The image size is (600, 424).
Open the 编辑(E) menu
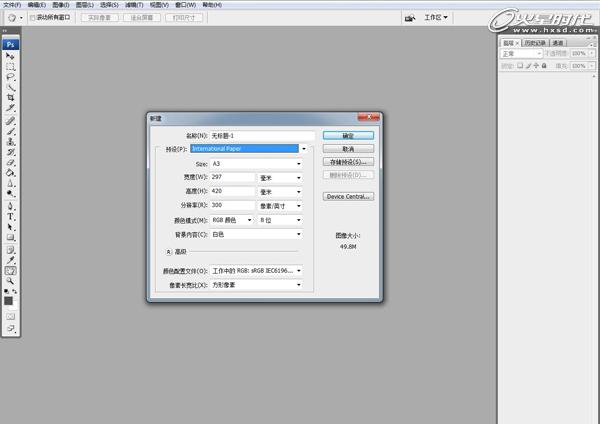pos(37,5)
